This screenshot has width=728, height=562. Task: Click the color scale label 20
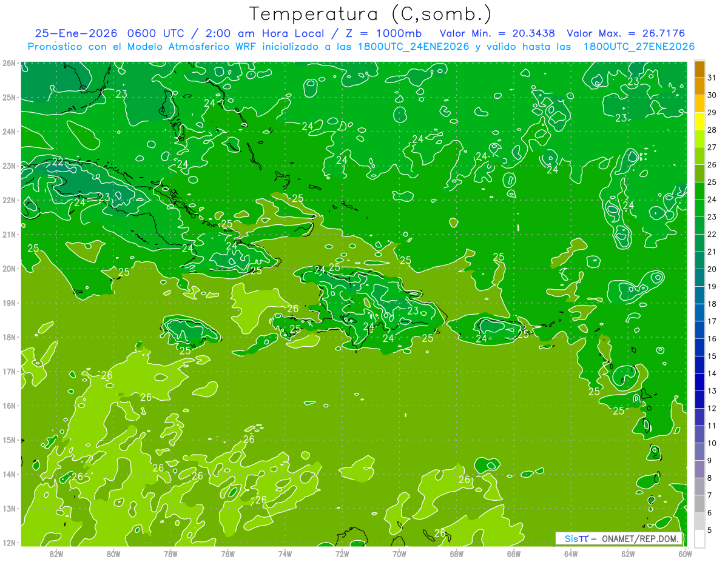tap(712, 269)
